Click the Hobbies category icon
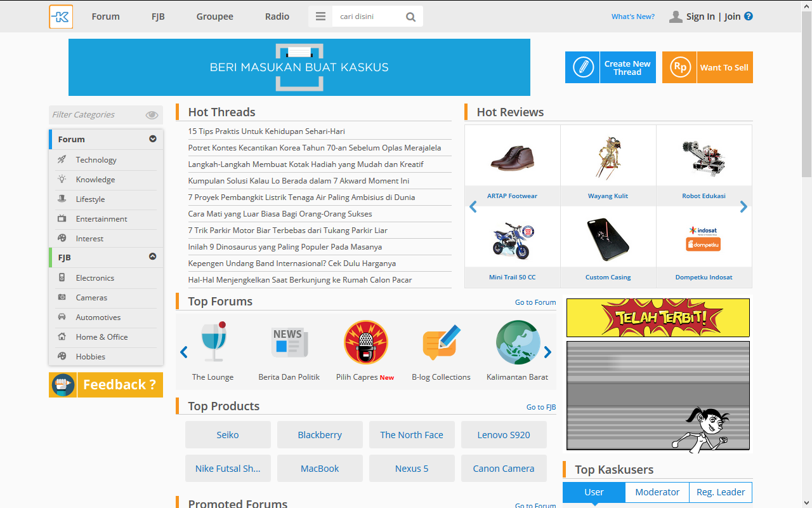Screen dimensions: 812x508 click(x=62, y=356)
